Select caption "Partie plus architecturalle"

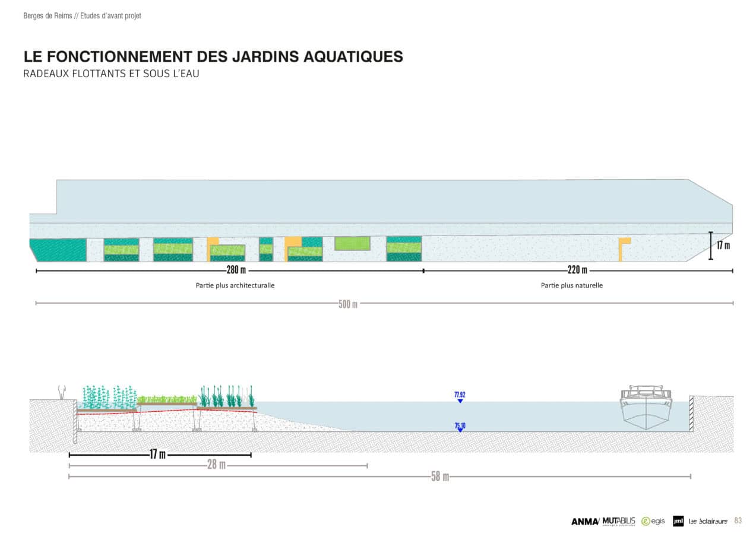tap(235, 285)
